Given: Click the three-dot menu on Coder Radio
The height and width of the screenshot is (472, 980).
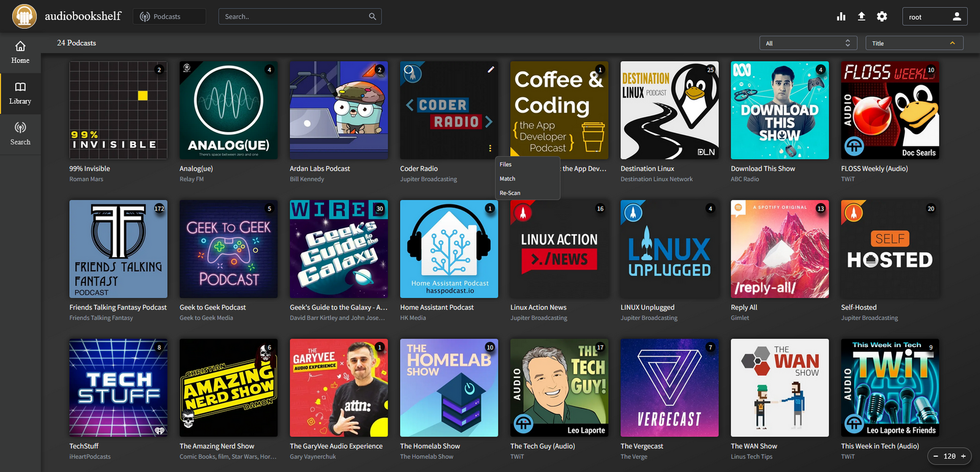Looking at the screenshot, I should pyautogui.click(x=490, y=148).
